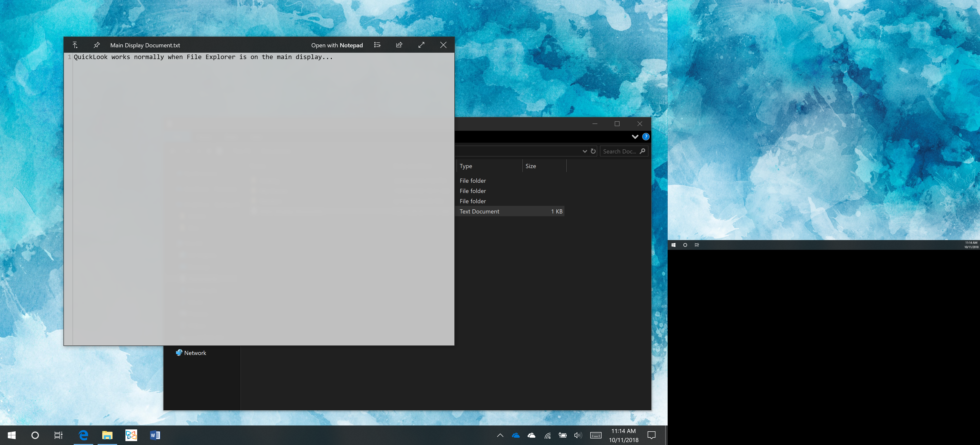This screenshot has height=445, width=980.
Task: Select the first File folder row
Action: click(510, 181)
